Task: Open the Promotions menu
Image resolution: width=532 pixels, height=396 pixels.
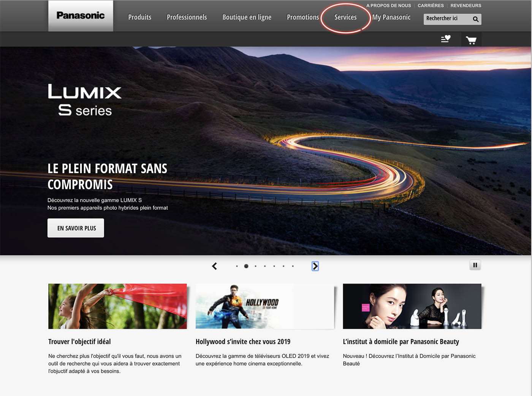Action: coord(303,17)
